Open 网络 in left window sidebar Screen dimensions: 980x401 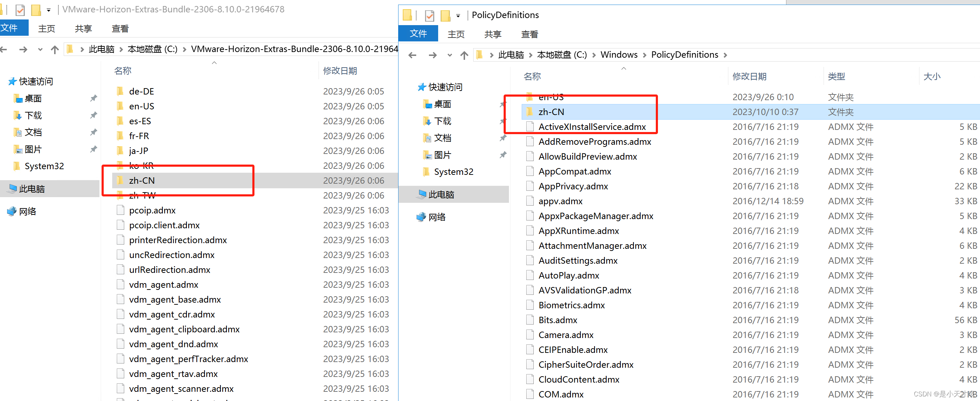point(27,211)
